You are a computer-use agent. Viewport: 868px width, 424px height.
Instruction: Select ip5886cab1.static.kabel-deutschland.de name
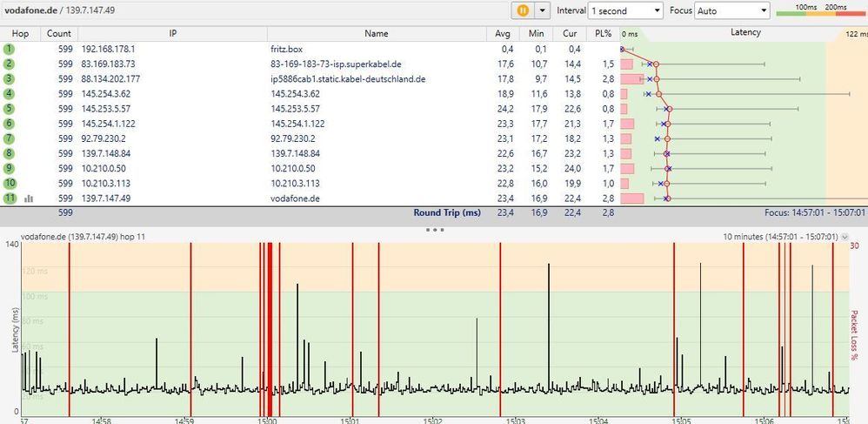[348, 79]
